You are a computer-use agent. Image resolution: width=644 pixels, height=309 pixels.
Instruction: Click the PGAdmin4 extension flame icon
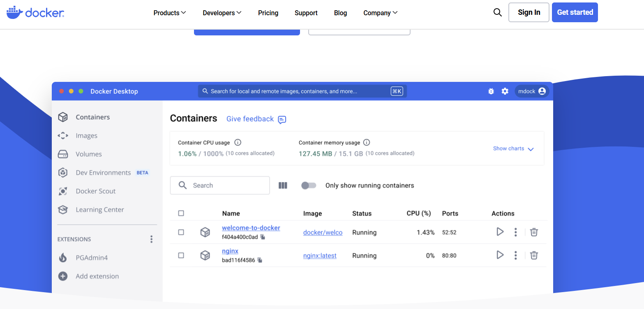pyautogui.click(x=63, y=258)
